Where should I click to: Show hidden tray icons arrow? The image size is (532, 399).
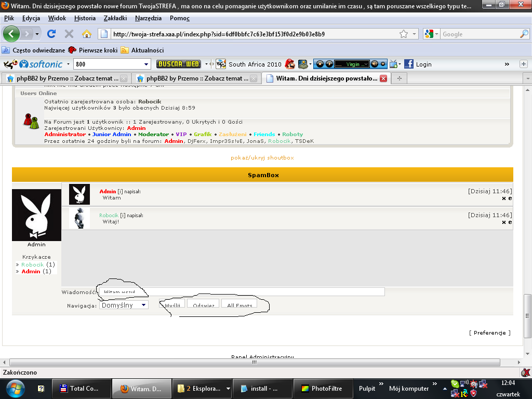[445, 389]
